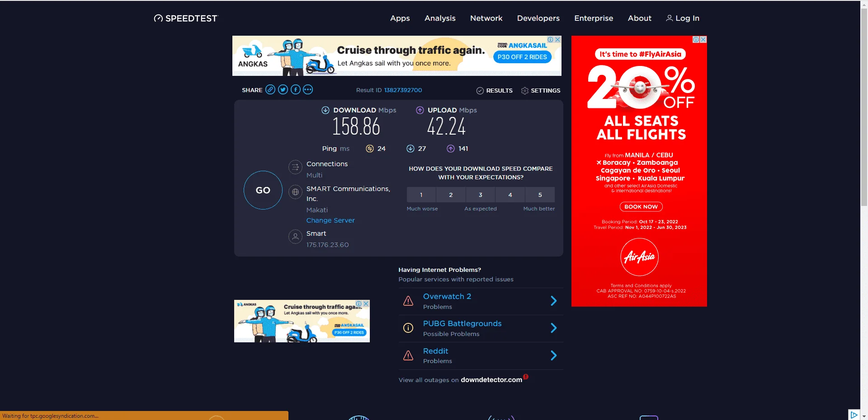The image size is (868, 420).
Task: Click BOOK NOW on AirAsia ad
Action: 641,206
